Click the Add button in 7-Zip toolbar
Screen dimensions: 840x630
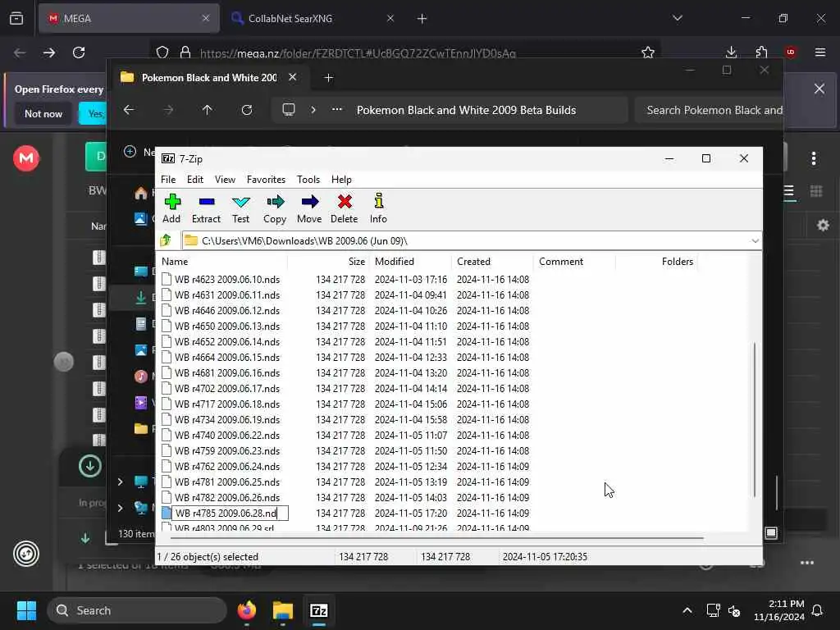coord(171,208)
